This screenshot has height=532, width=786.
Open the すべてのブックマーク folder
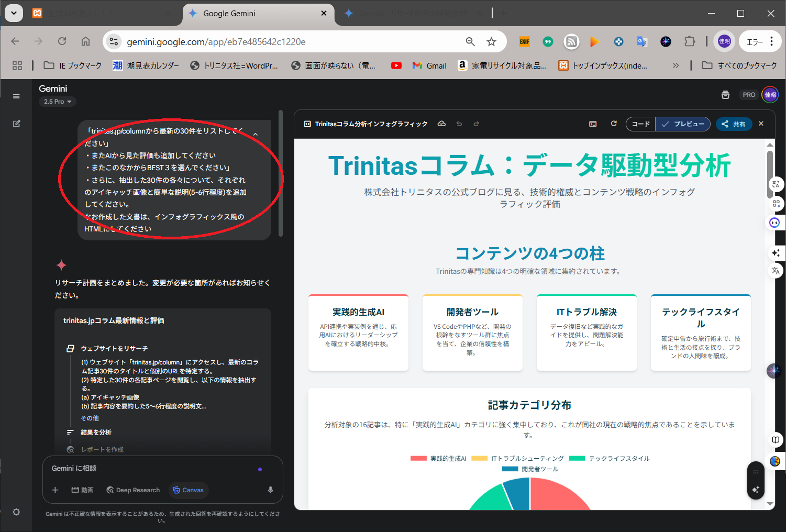[x=739, y=65]
